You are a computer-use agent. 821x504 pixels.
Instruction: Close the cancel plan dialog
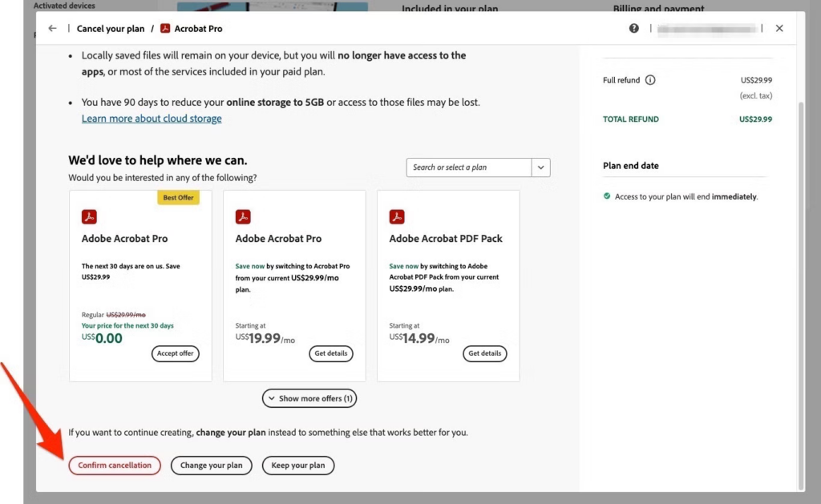pyautogui.click(x=779, y=28)
